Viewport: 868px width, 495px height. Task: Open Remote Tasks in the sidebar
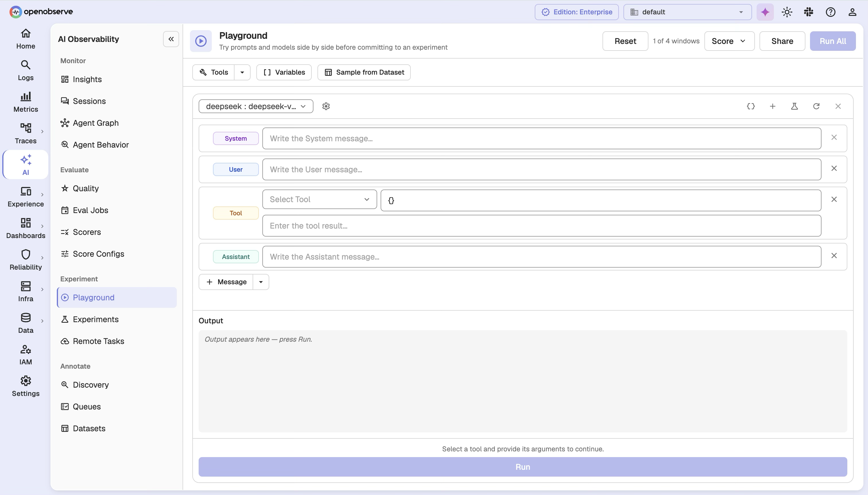point(117,341)
